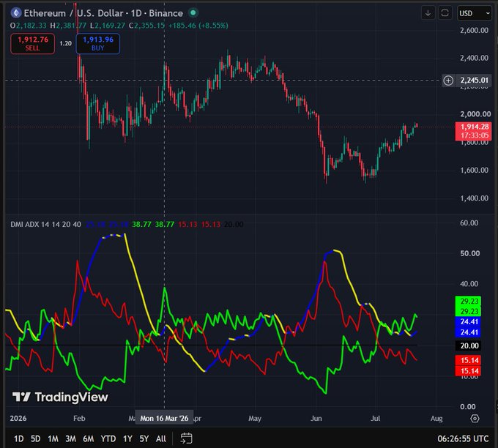Viewport: 498px width, 448px height.
Task: Select the All time range
Action: click(161, 438)
